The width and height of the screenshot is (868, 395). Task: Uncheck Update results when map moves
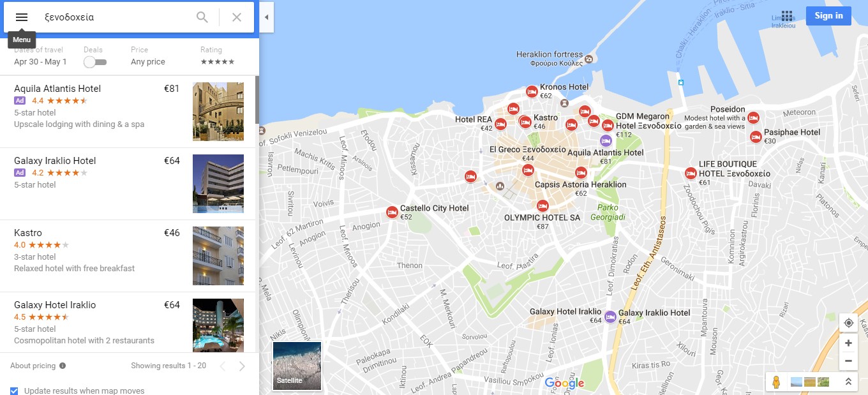[x=14, y=391]
